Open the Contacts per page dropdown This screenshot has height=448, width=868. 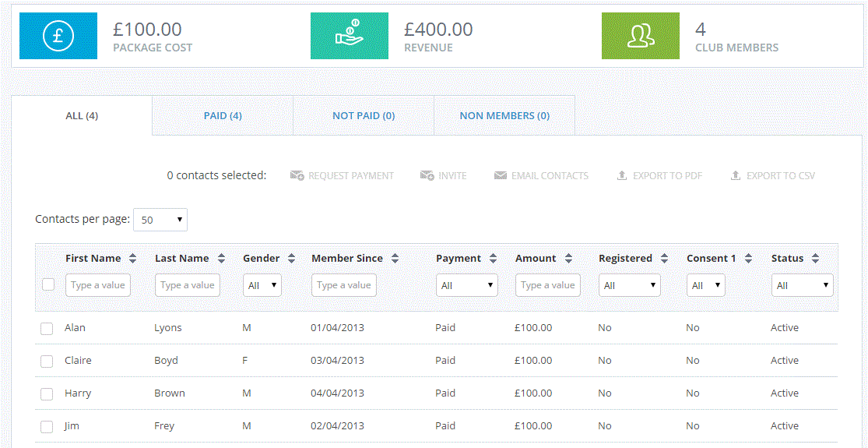[x=160, y=220]
